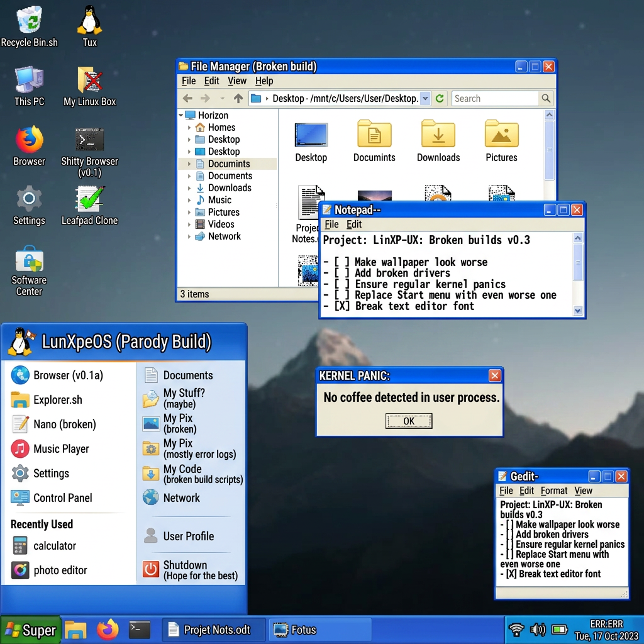
Task: Go up one folder in File Manager
Action: click(238, 98)
